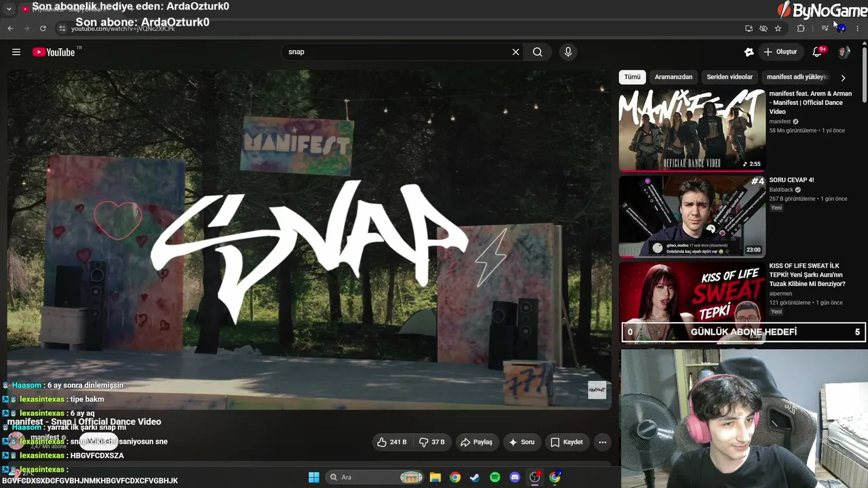868x488 pixels.
Task: Click the address bar URL
Action: 123,28
